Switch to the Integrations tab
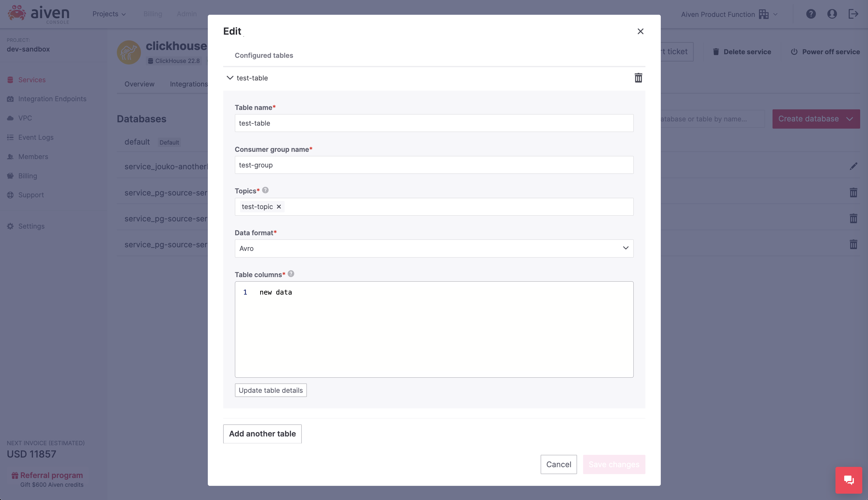 [189, 84]
